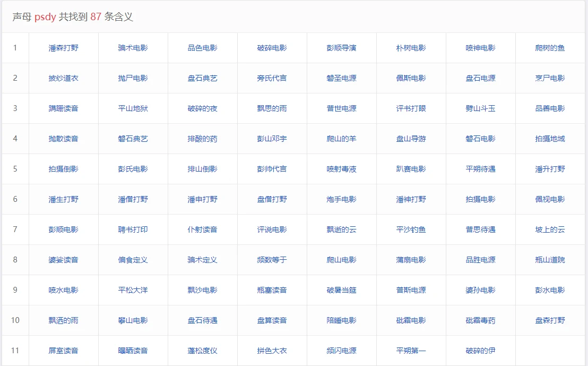Screen dimensions: 588x366
Task: Open the 破碎的夜 link
Action: 202,108
